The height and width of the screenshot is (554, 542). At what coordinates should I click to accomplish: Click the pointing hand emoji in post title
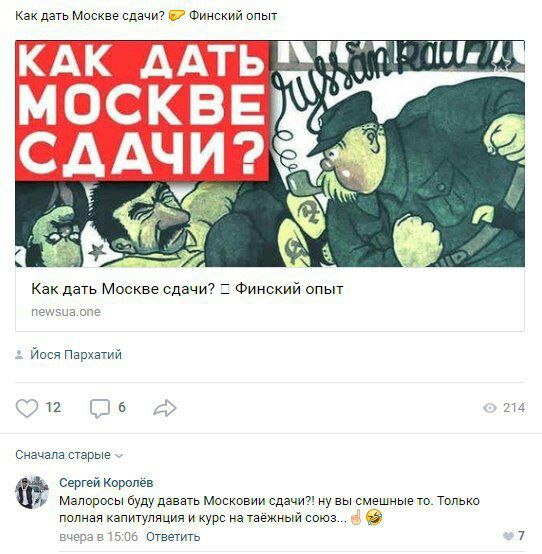pyautogui.click(x=177, y=16)
